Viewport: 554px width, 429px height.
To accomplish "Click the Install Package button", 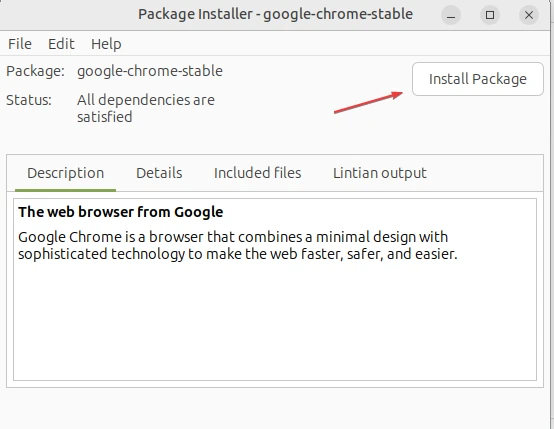I will [x=478, y=79].
